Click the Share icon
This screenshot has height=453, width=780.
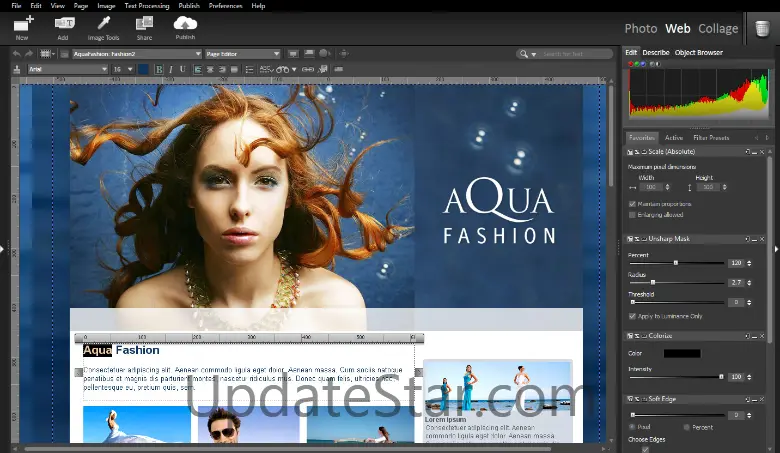click(145, 23)
